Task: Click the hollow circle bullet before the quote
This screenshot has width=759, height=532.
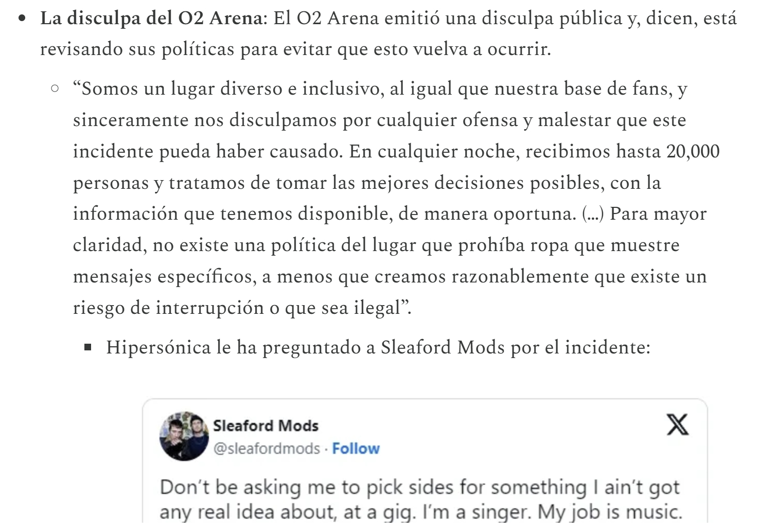Action: pyautogui.click(x=55, y=88)
